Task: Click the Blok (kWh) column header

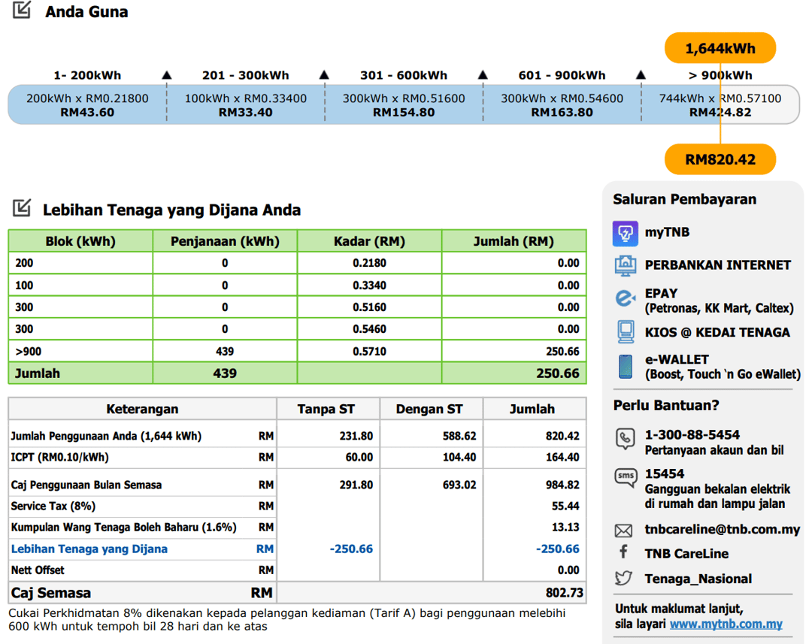Action: coord(80,241)
